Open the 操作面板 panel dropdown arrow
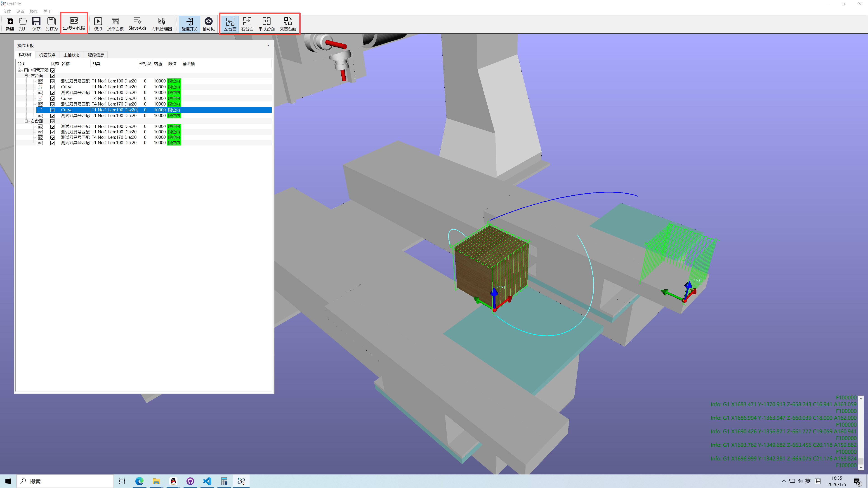Image resolution: width=868 pixels, height=488 pixels. 268,45
